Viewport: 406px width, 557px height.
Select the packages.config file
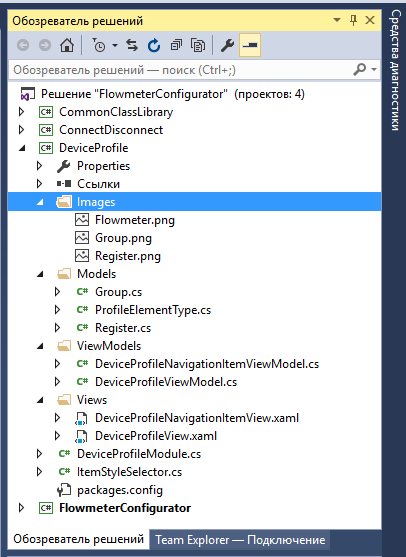(120, 490)
